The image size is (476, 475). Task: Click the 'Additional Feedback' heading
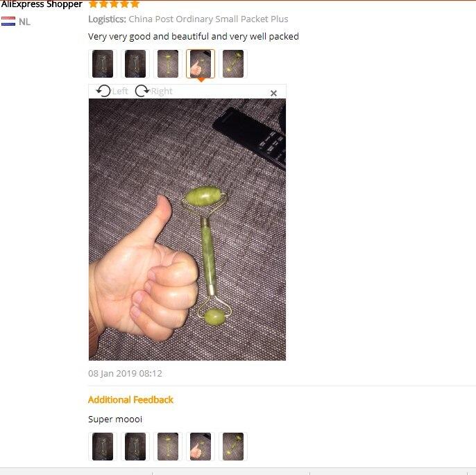coord(130,400)
